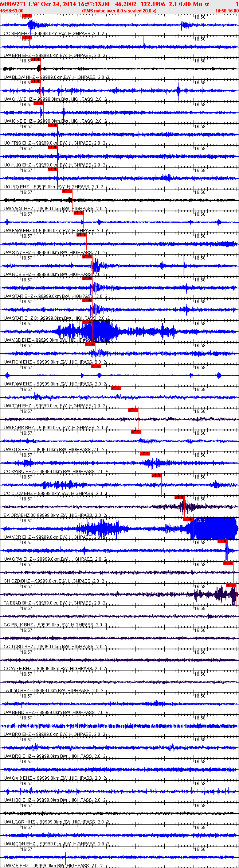Screen dimensions: 239x868
Task: Click the 'UW VCR EHZ' station label
Action: [x=17, y=537]
